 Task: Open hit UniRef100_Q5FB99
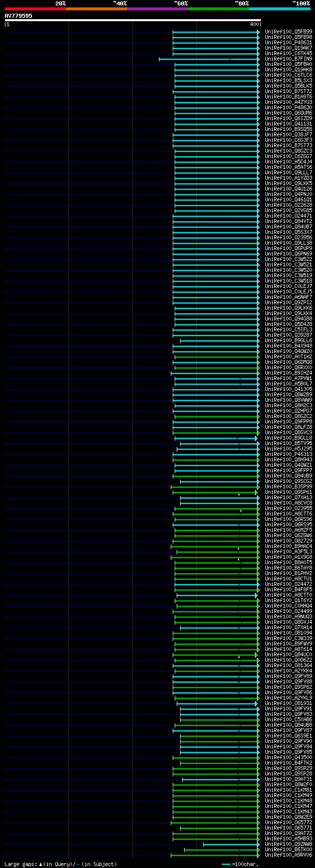click(288, 32)
